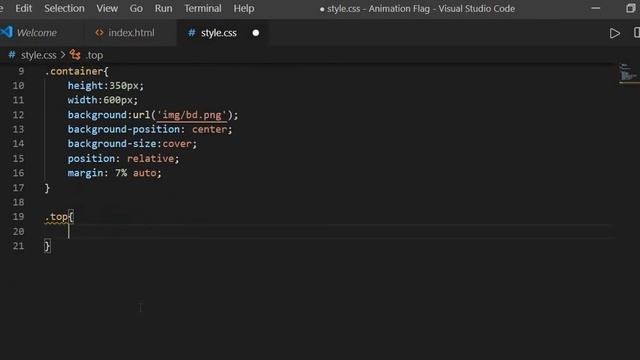This screenshot has width=640, height=360.
Task: Click the Run play icon in editor toolbar
Action: pyautogui.click(x=614, y=33)
